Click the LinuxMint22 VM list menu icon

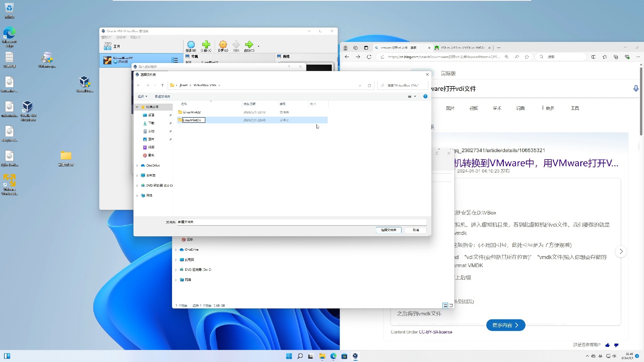[175, 60]
